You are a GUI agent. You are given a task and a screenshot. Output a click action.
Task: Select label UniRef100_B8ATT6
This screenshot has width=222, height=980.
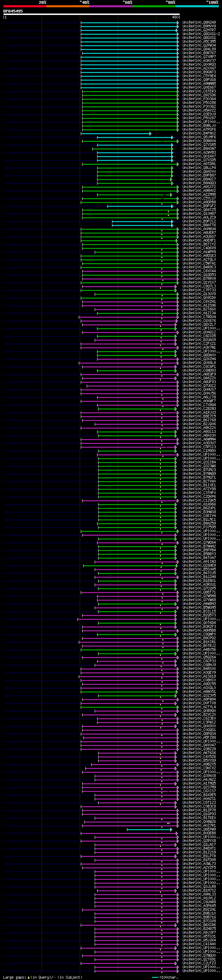(x=199, y=225)
